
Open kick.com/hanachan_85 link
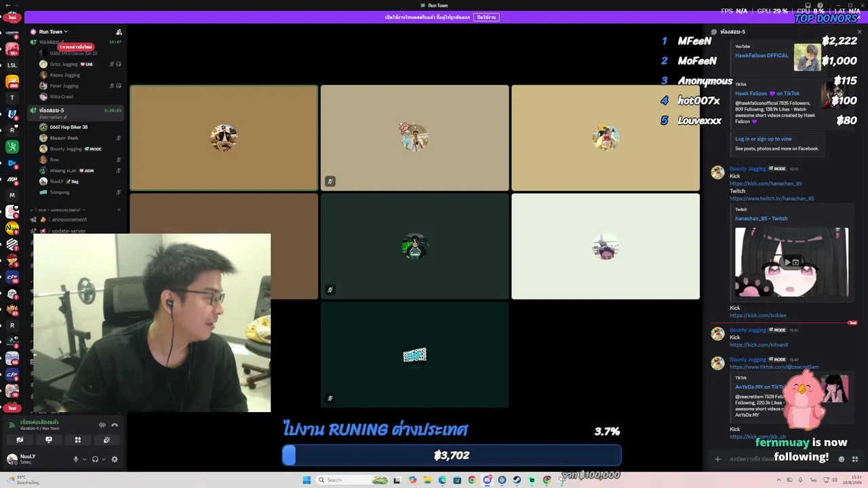[766, 184]
